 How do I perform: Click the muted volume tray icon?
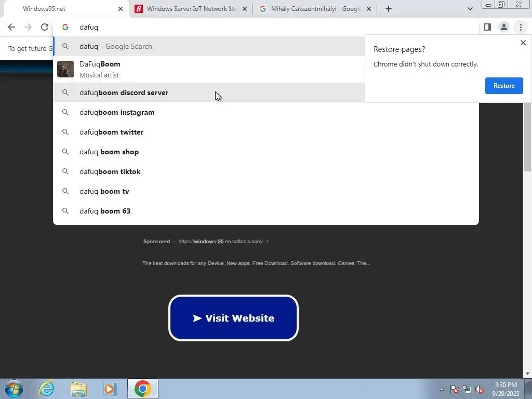pos(480,389)
